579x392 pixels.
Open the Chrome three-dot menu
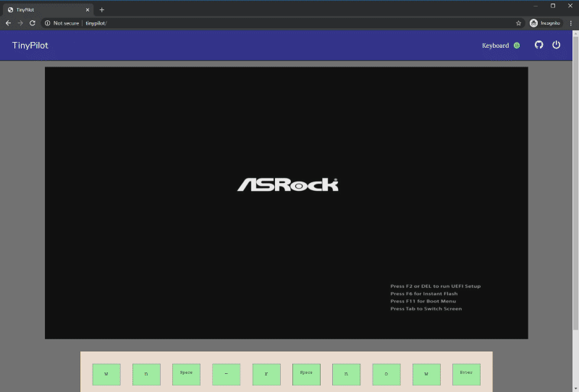(x=571, y=23)
